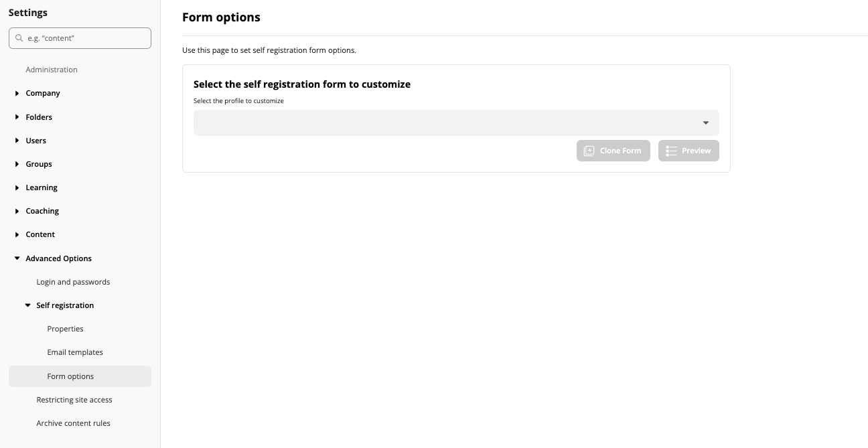Click the Clone Form plus icon
This screenshot has width=868, height=448.
click(589, 151)
